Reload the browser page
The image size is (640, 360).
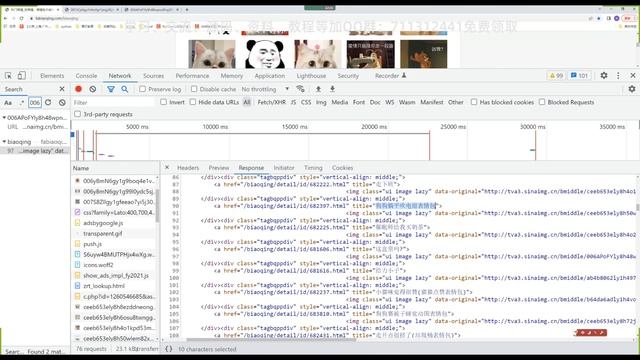point(21,18)
